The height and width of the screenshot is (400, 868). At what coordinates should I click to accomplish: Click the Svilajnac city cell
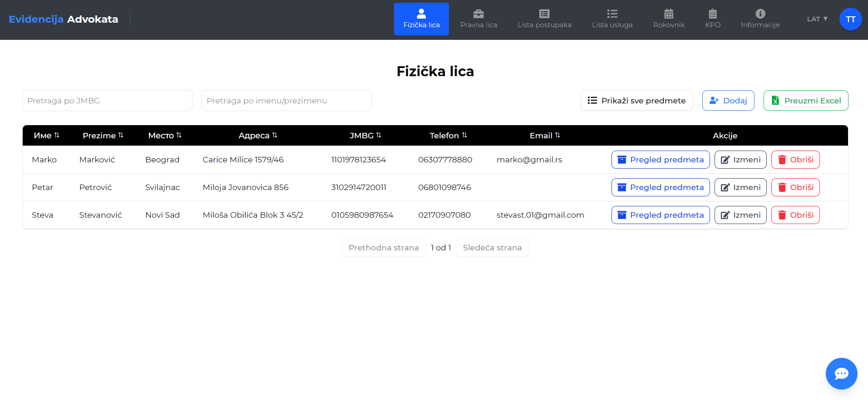point(163,187)
